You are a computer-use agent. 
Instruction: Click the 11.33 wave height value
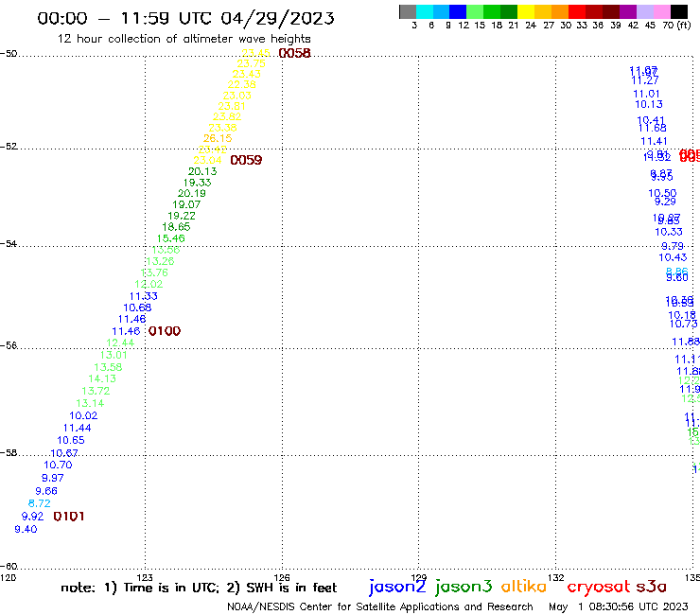[143, 296]
